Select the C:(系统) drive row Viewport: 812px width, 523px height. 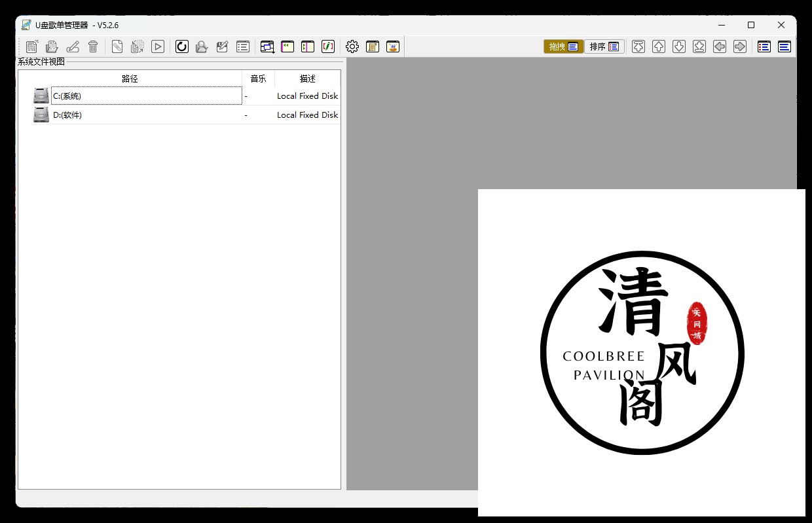[179, 96]
